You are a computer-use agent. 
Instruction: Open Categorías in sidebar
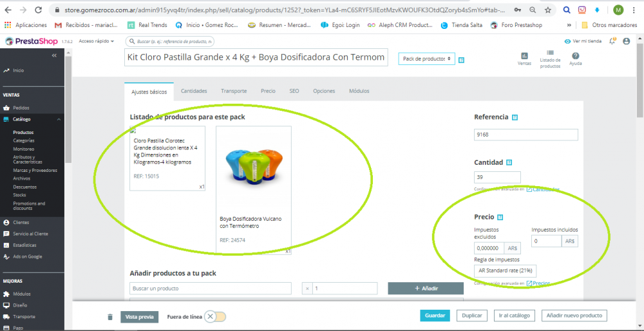coord(24,141)
